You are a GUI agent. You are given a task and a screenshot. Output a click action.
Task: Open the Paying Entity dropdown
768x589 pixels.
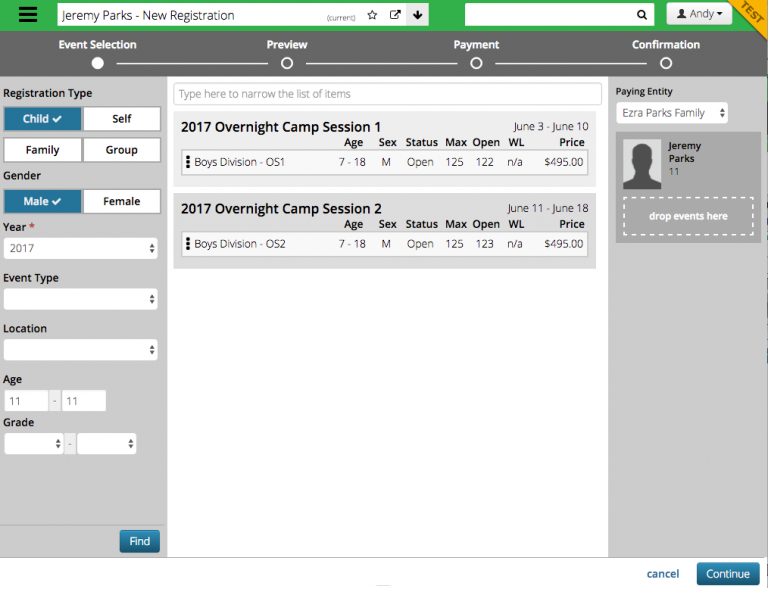tap(672, 113)
